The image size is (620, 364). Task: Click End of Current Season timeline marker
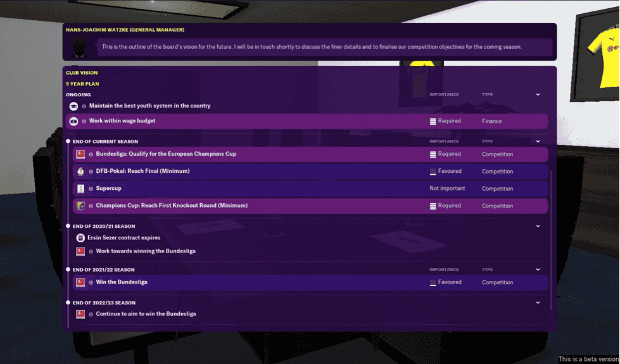coord(68,142)
